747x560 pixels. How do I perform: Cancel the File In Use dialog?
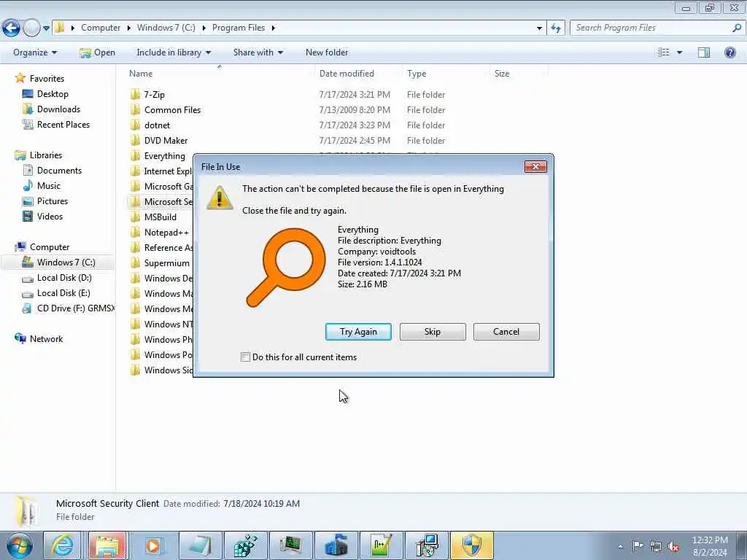tap(506, 332)
